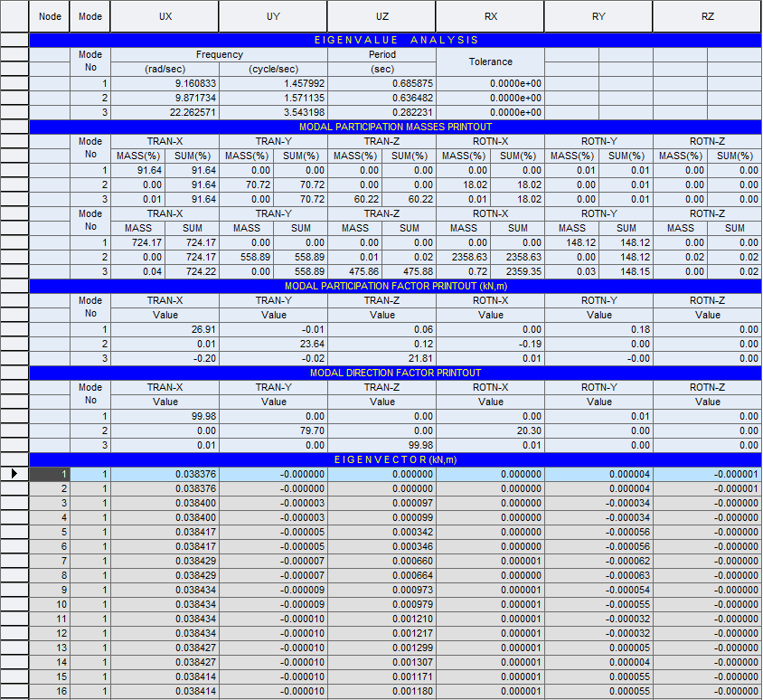
Task: Click cumulative mass value 2359.35
Action: [518, 271]
